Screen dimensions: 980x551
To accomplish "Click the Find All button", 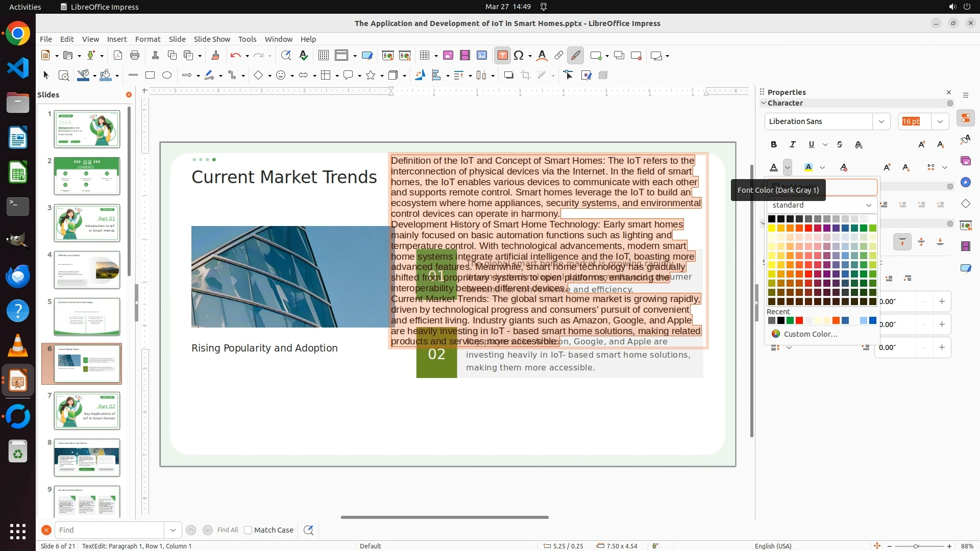I will click(227, 530).
